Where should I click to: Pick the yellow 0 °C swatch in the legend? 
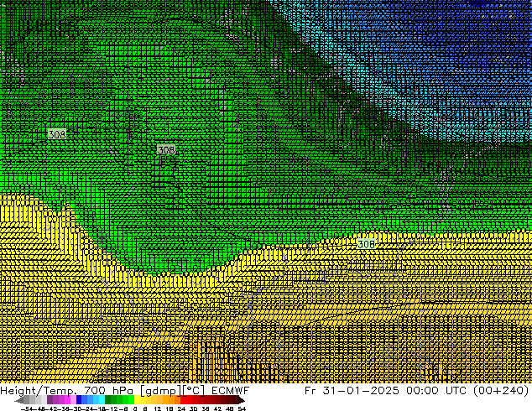tap(137, 399)
